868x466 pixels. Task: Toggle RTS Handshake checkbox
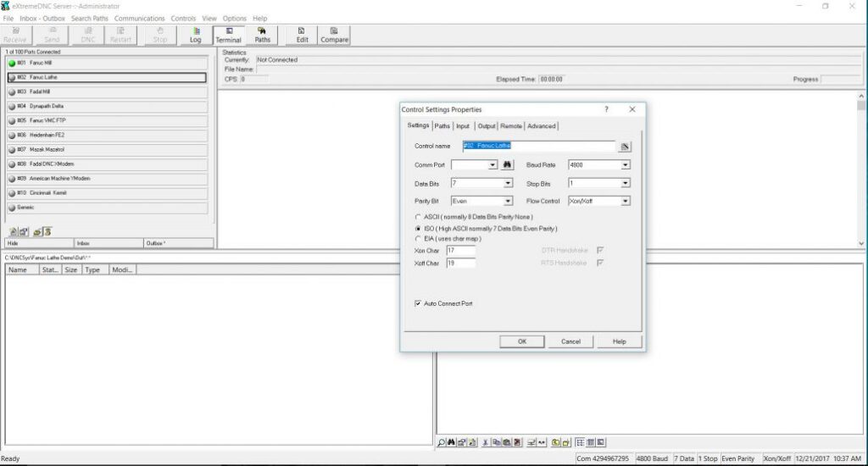pos(600,263)
